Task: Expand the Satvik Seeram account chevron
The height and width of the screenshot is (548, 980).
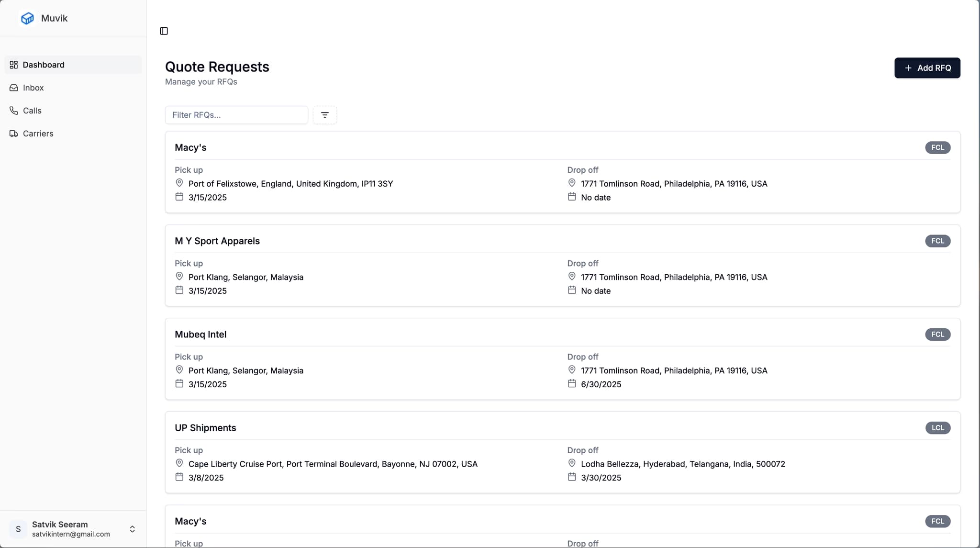Action: click(132, 529)
